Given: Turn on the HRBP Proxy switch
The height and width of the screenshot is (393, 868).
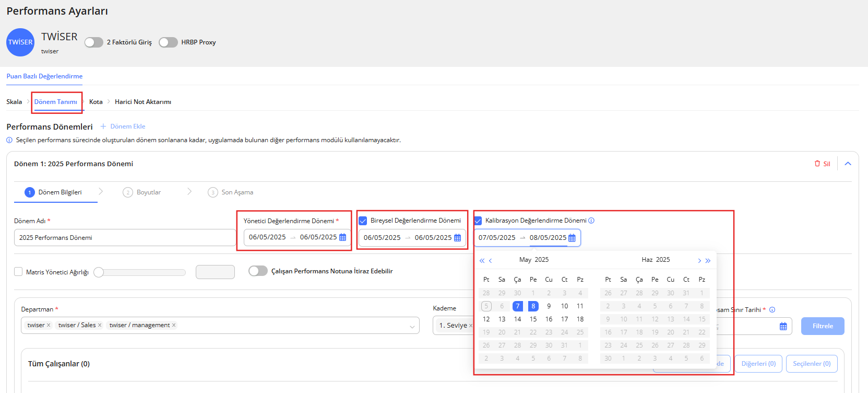Looking at the screenshot, I should coord(168,42).
